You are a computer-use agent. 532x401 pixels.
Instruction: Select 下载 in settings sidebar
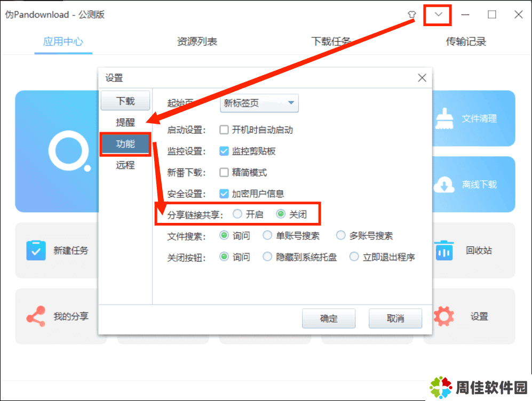125,101
